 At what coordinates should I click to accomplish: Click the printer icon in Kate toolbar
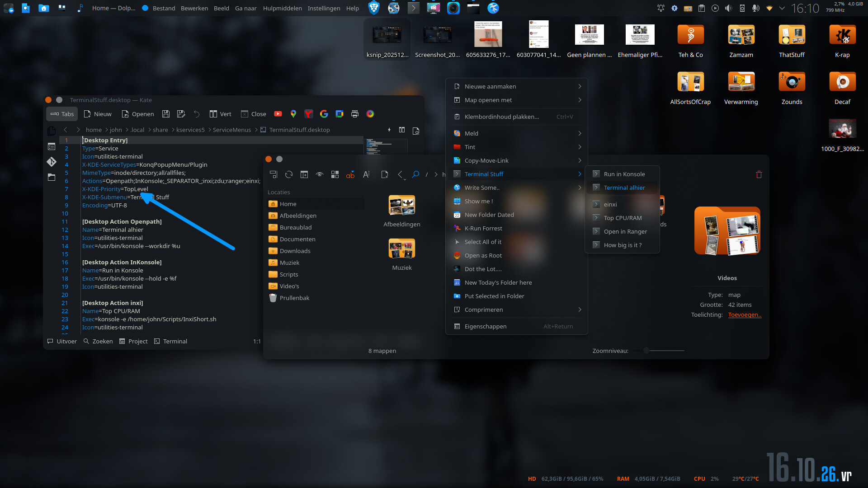tap(355, 114)
